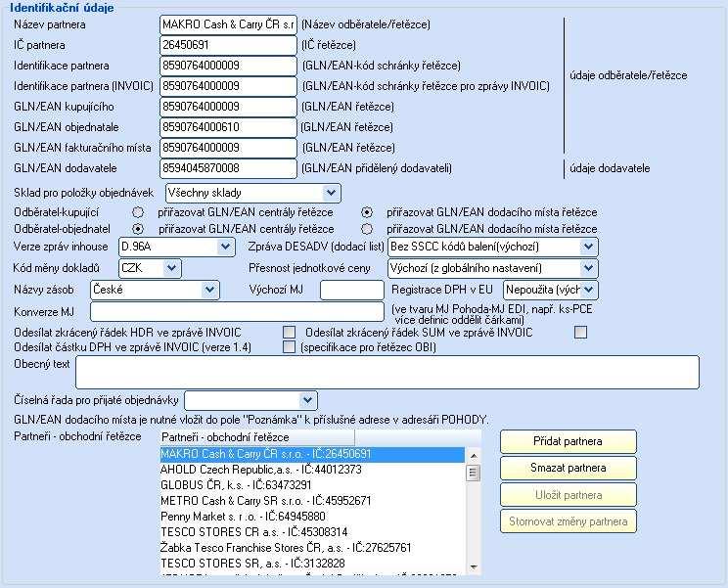Screen dimensions: 728x588
Task: Select Penny Market s. r .o. partner
Action: [312, 516]
